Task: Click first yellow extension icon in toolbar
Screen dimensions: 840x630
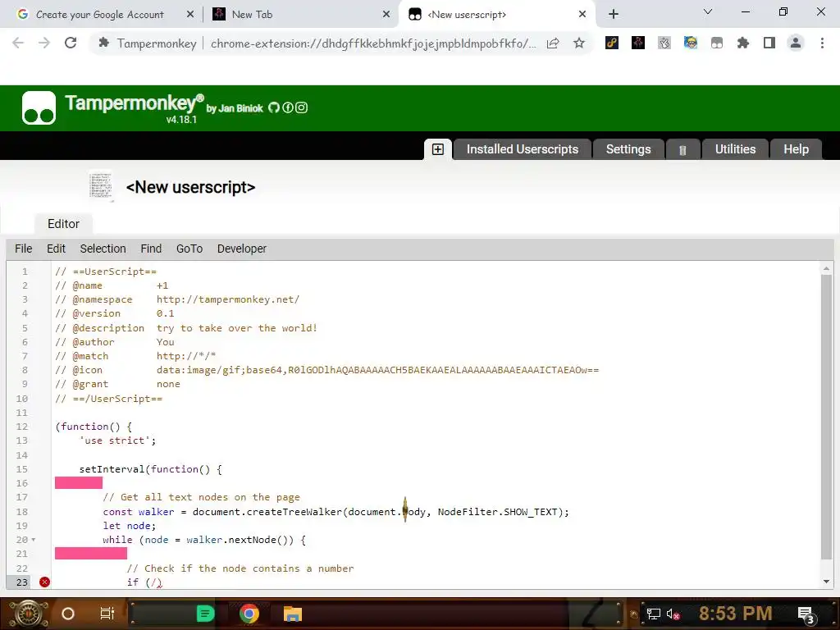Action: click(x=612, y=43)
